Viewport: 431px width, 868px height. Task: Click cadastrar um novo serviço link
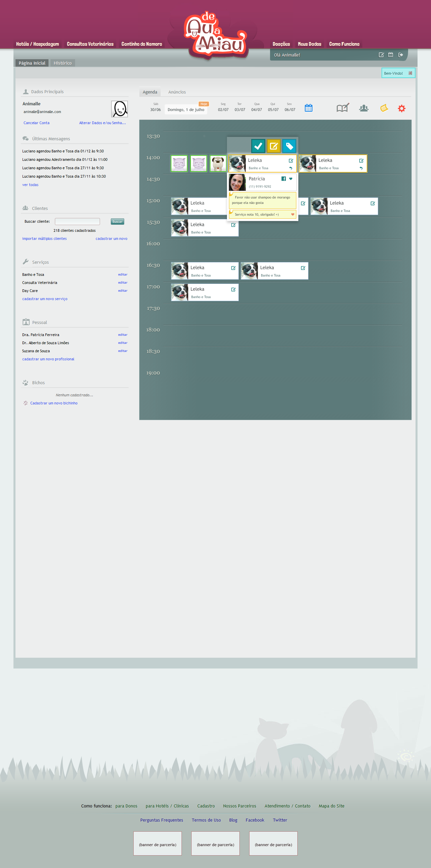(x=45, y=299)
